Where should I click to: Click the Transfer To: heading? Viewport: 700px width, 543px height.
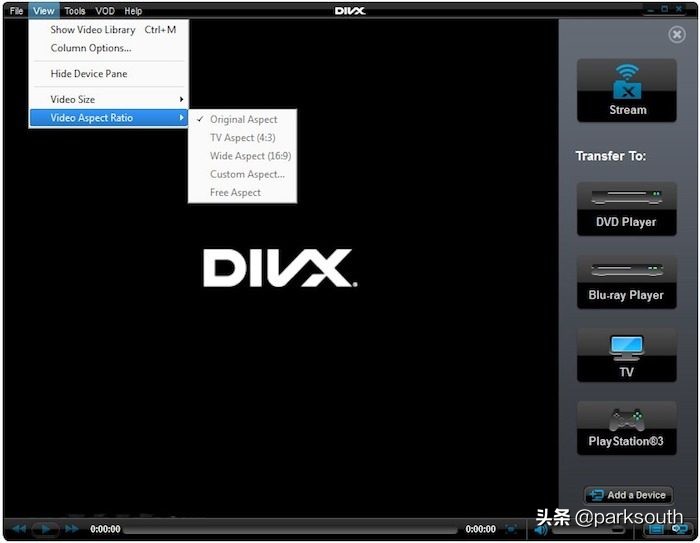click(x=611, y=156)
